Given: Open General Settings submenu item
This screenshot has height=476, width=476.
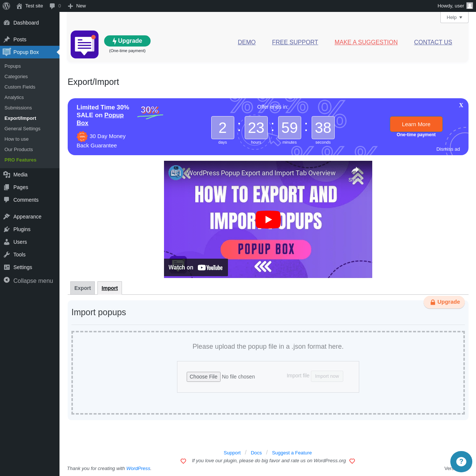Looking at the screenshot, I should coord(22,129).
